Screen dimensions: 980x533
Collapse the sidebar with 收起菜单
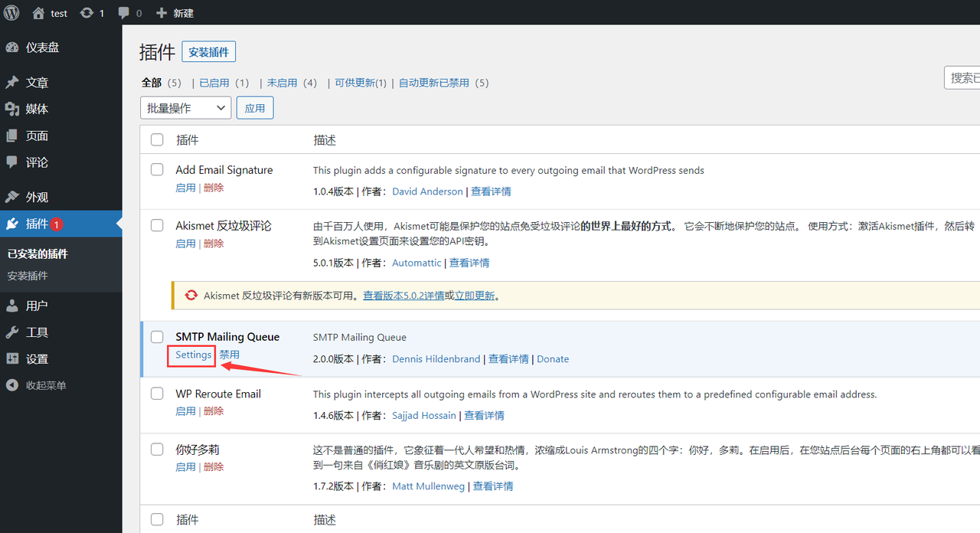tap(46, 385)
